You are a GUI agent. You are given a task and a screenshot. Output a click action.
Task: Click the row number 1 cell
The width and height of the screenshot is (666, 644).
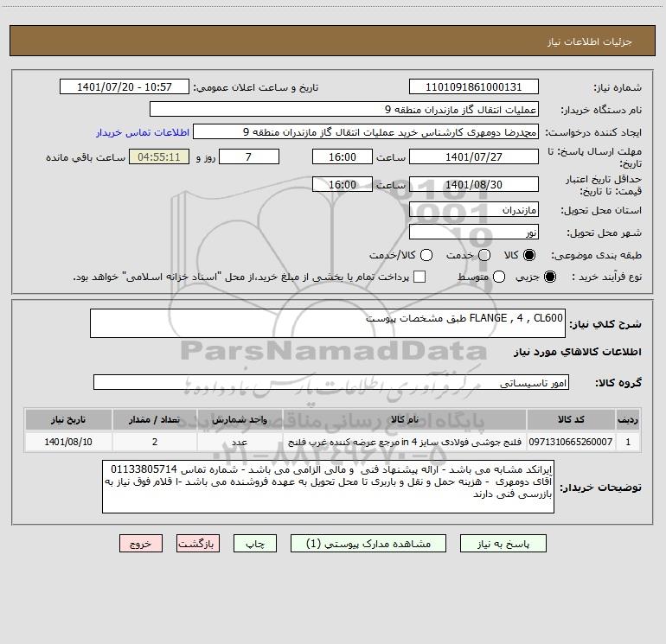pyautogui.click(x=628, y=442)
